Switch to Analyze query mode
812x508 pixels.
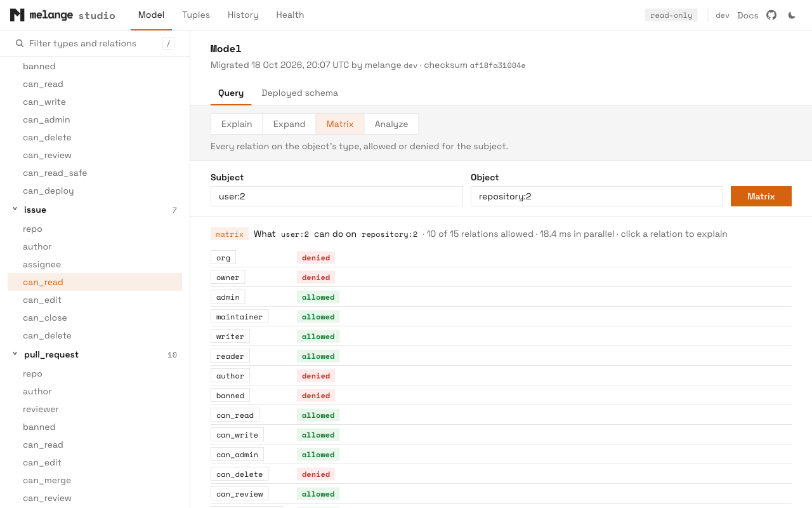click(391, 124)
